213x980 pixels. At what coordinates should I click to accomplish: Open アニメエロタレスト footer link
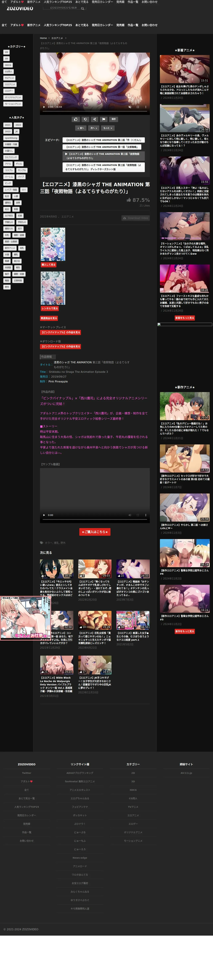pos(80,790)
